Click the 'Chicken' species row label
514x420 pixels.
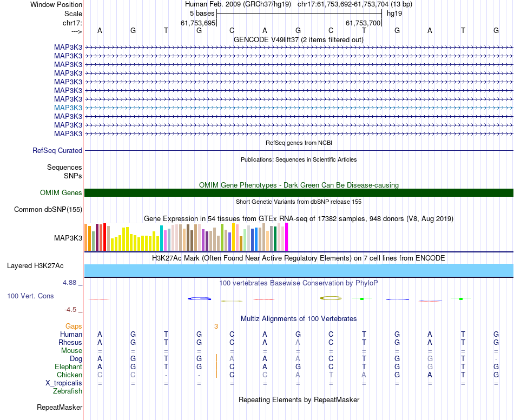click(x=69, y=375)
